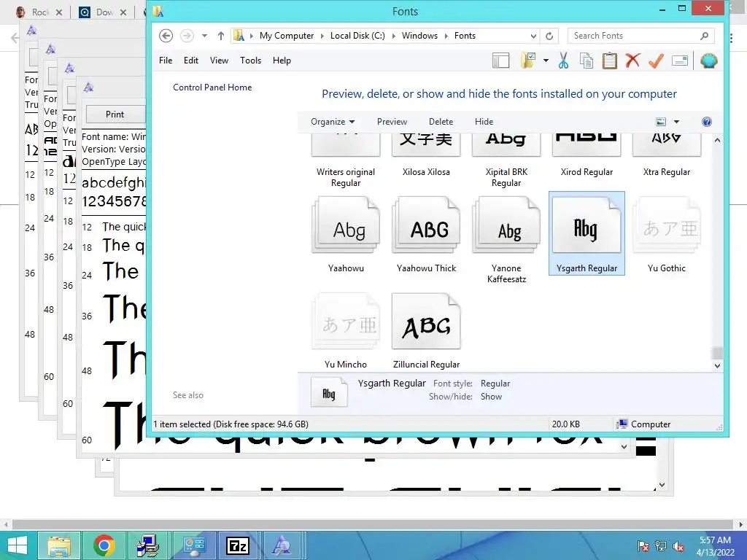Image resolution: width=747 pixels, height=560 pixels.
Task: Open the folder options dropdown arrow
Action: (x=546, y=61)
